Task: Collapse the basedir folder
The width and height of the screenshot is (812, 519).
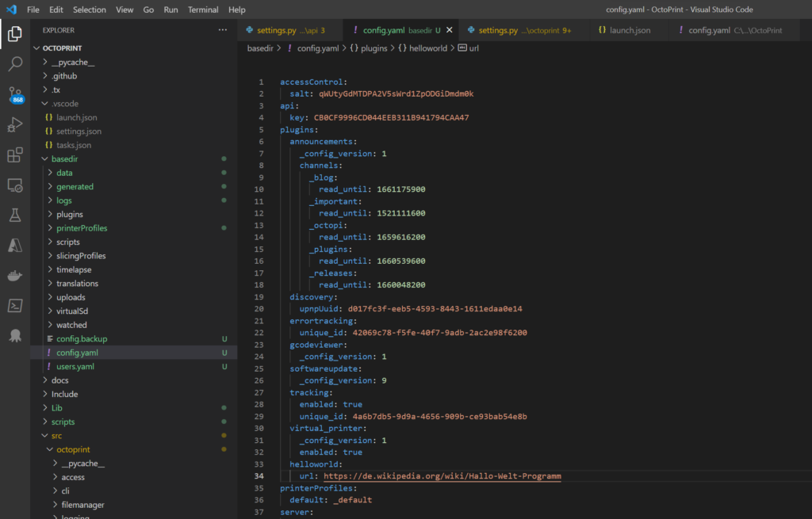Action: 65,158
